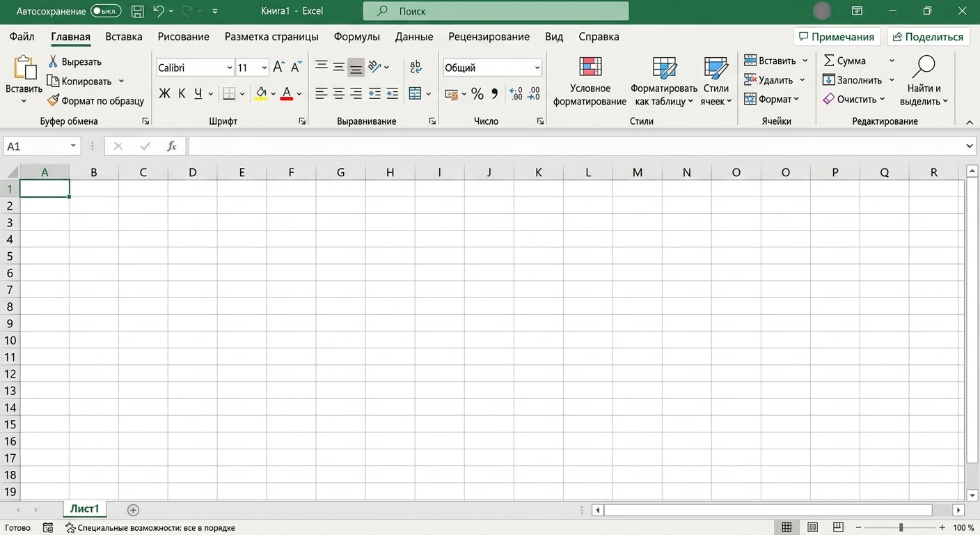Click the Save icon in title bar
The image size is (980, 535).
(138, 11)
